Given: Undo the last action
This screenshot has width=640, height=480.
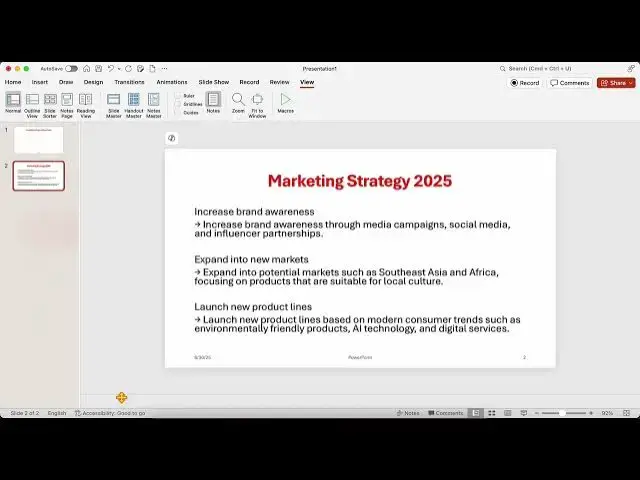Looking at the screenshot, I should pyautogui.click(x=111, y=69).
